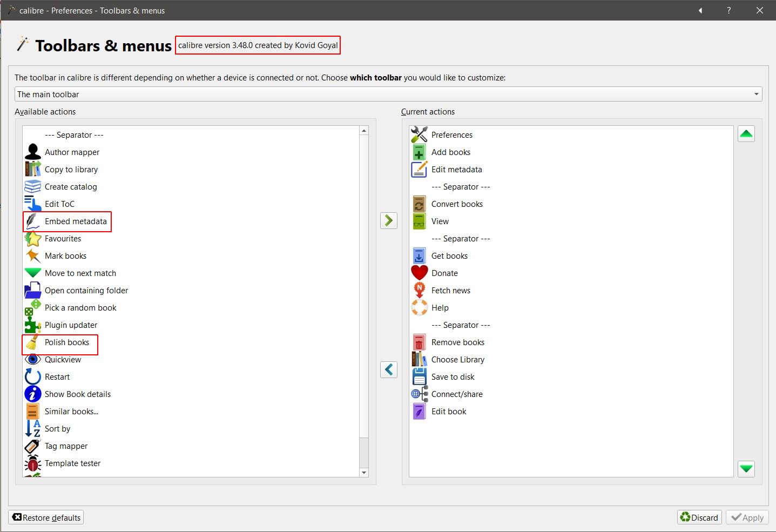Image resolution: width=776 pixels, height=532 pixels.
Task: Click the Open containing folder icon
Action: pyautogui.click(x=33, y=291)
